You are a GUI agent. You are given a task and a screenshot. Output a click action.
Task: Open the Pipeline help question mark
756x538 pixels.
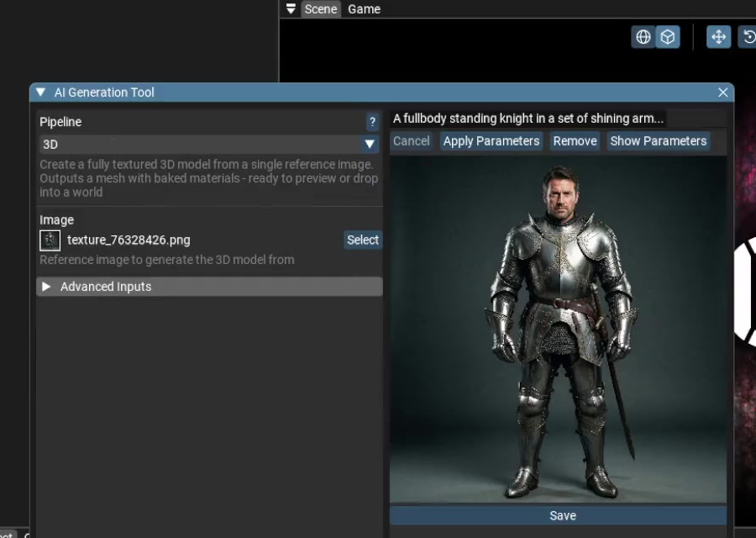(372, 122)
